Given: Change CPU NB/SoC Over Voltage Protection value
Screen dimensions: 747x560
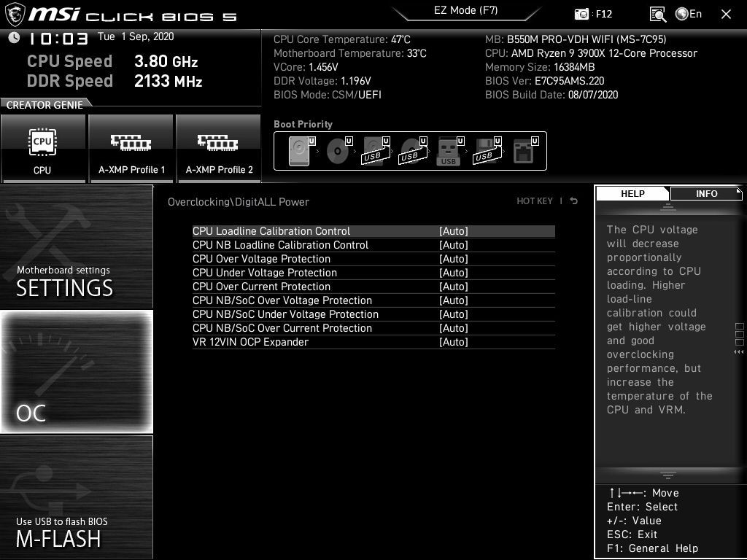Looking at the screenshot, I should click(454, 300).
